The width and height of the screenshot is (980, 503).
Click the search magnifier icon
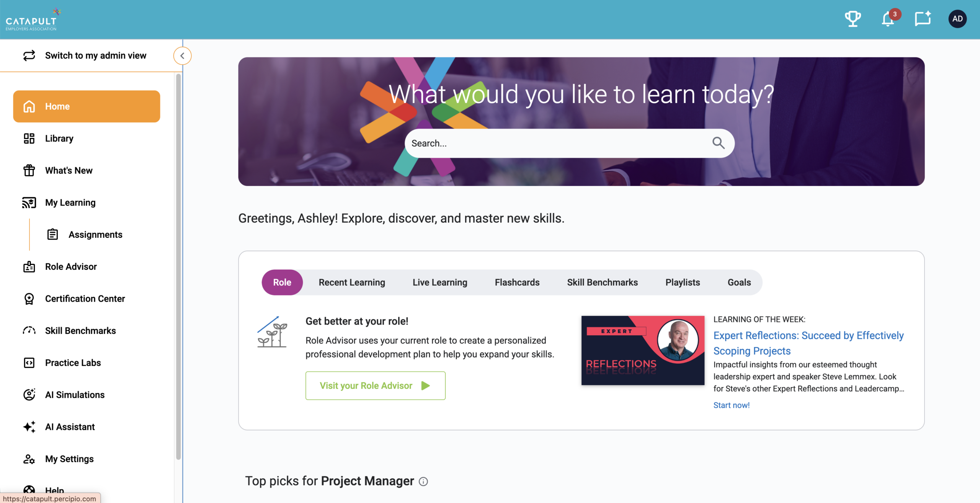[718, 143]
